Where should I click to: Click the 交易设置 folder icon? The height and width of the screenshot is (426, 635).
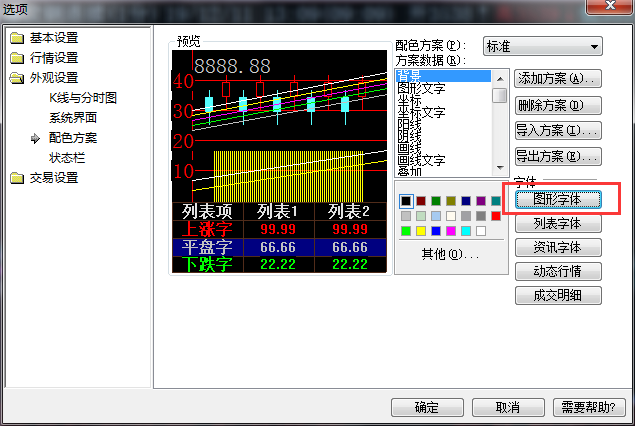pos(16,178)
